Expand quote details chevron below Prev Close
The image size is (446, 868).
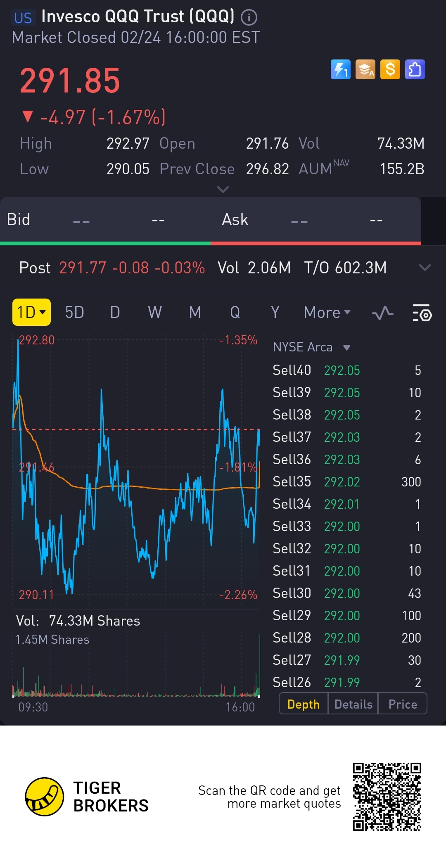223,190
